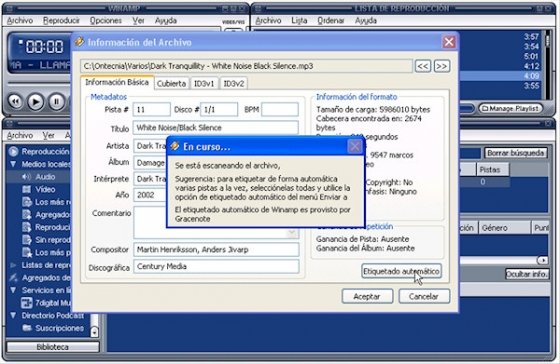Viewport: 560px width, 364px height.
Task: Click the previous file '<<' button
Action: point(423,66)
